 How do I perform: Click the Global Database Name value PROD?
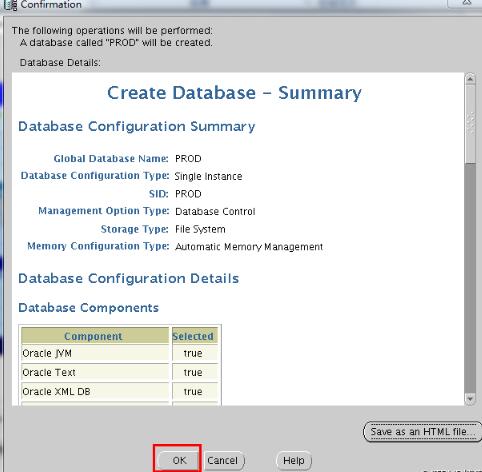(188, 159)
